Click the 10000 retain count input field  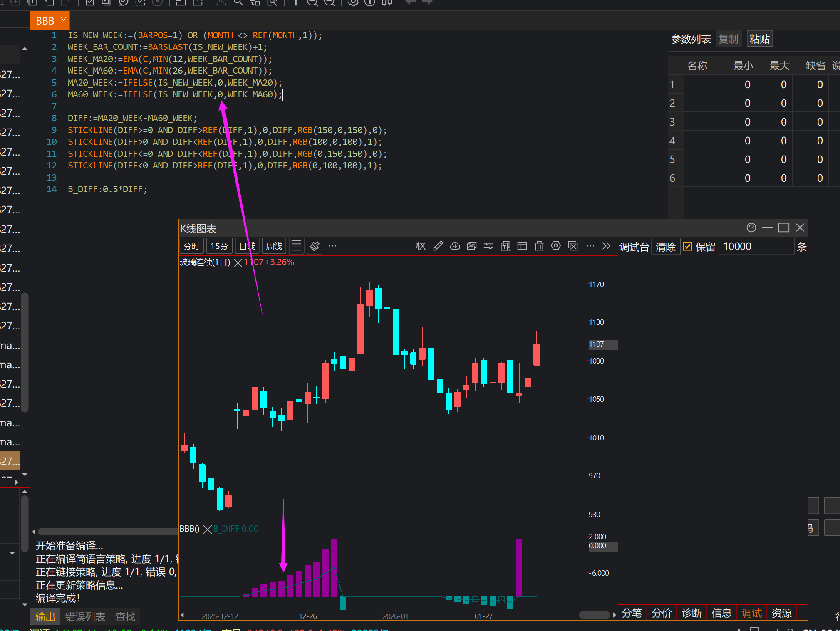pos(756,247)
